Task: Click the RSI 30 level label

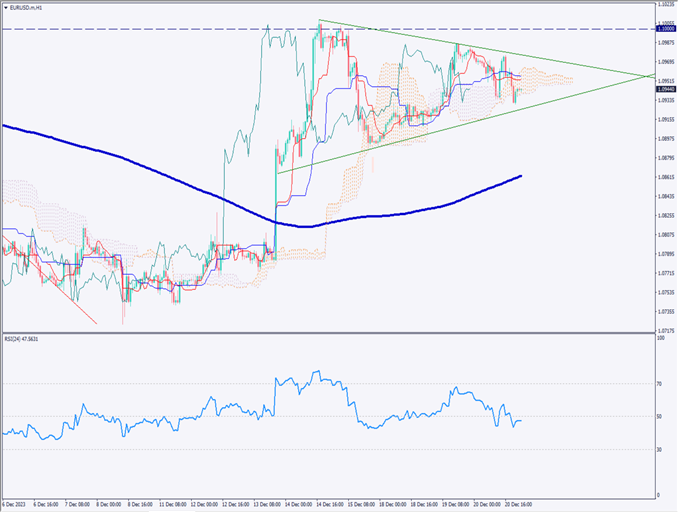Action: (x=660, y=449)
